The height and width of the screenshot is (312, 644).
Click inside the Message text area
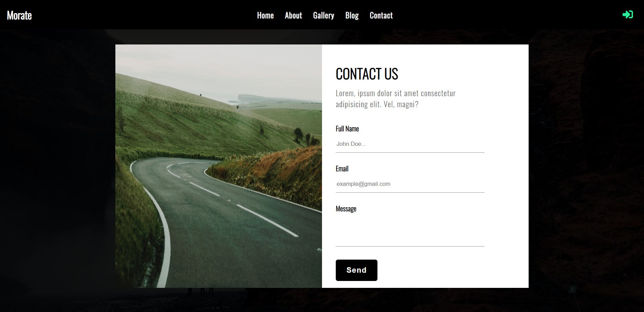click(410, 231)
